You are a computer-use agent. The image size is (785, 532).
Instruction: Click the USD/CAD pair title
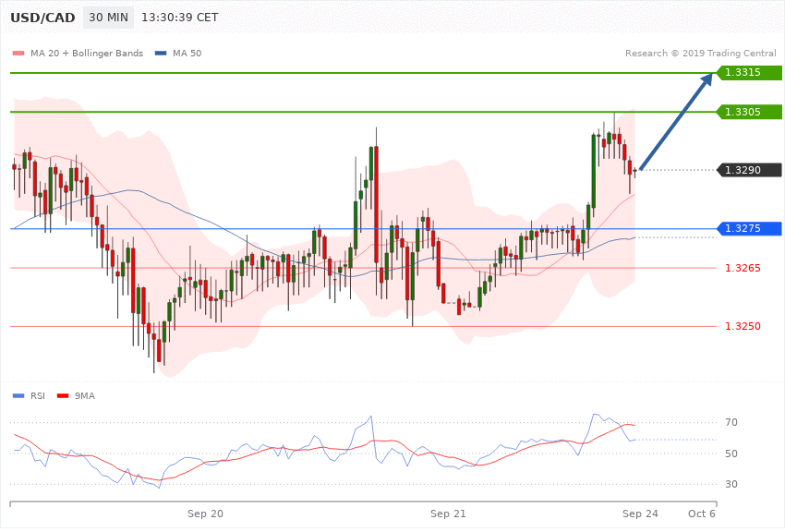(x=42, y=18)
